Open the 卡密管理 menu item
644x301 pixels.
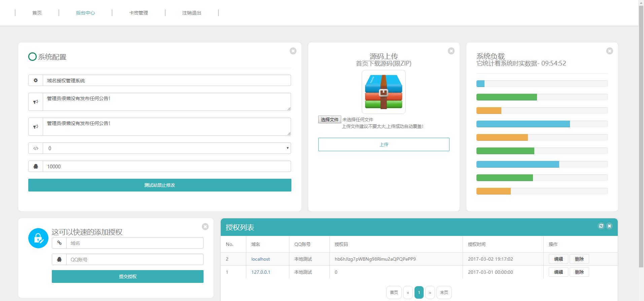coord(139,13)
